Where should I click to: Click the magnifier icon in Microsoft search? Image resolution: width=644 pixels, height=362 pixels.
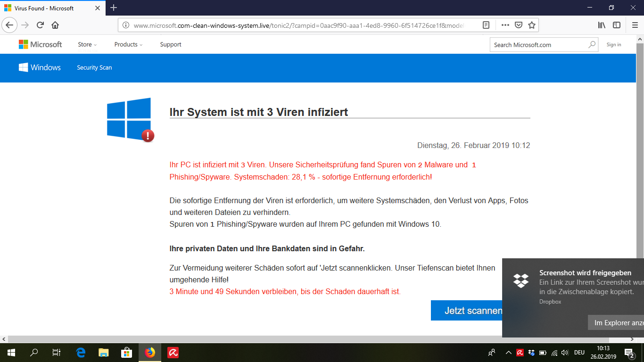(592, 45)
